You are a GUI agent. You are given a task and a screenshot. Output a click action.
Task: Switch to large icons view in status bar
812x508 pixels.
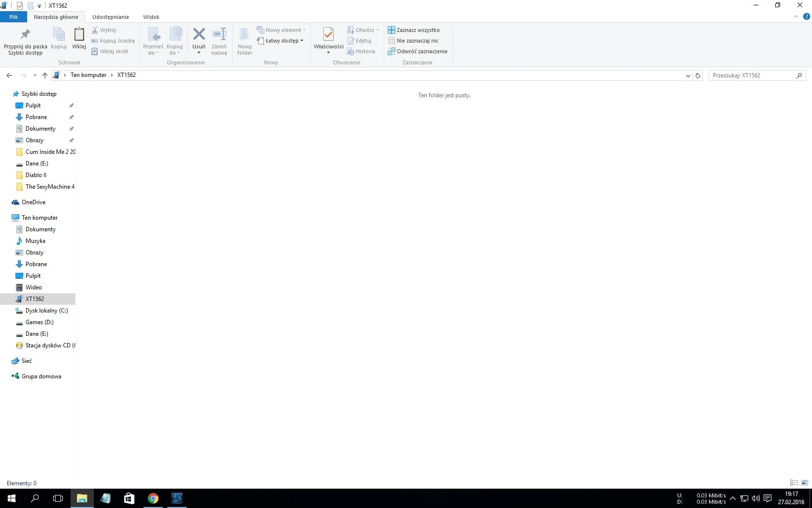(x=805, y=483)
